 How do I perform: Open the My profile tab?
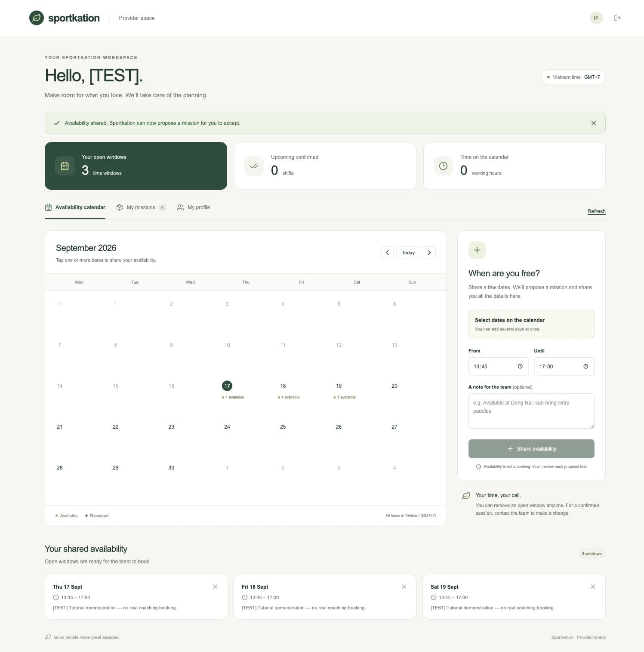[x=194, y=207]
